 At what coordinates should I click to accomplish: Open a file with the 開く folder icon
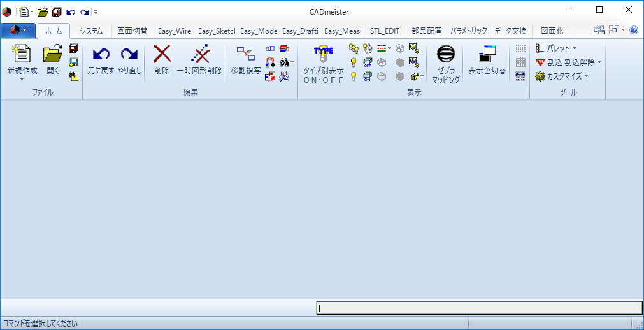point(53,54)
